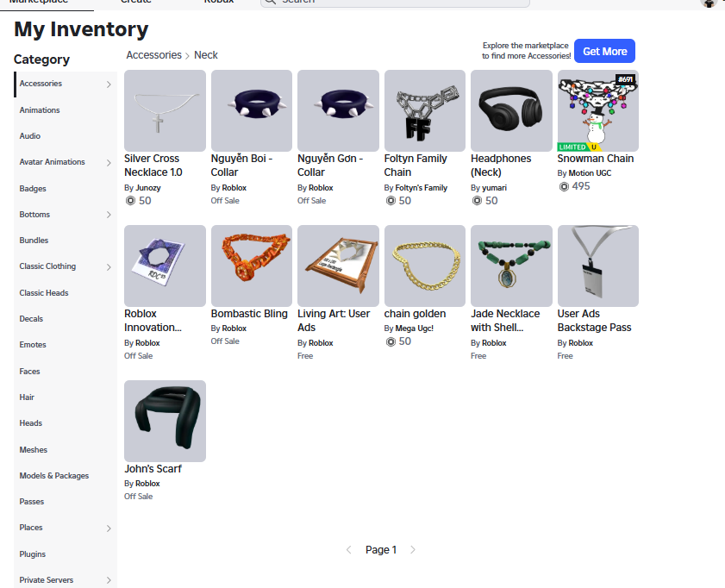
Task: Open Motion UGC creator link
Action: [590, 173]
